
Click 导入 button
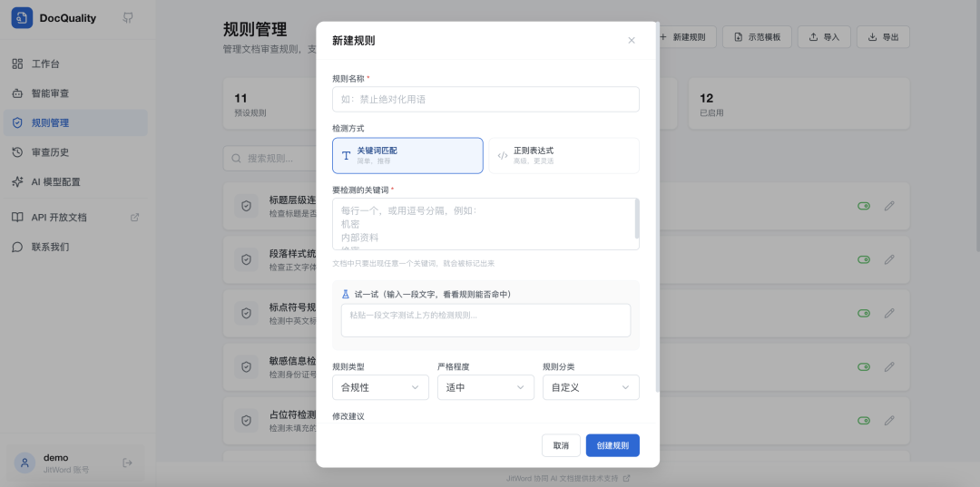click(824, 37)
